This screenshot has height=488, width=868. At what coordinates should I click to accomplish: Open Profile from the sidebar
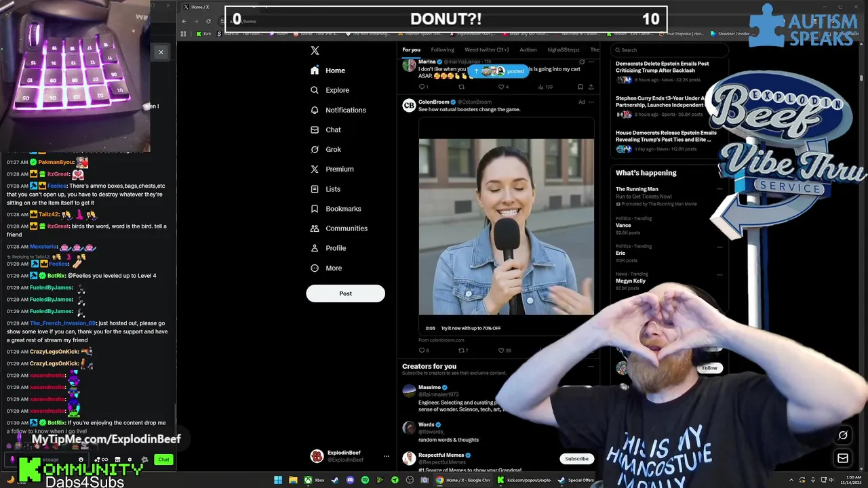pos(328,248)
